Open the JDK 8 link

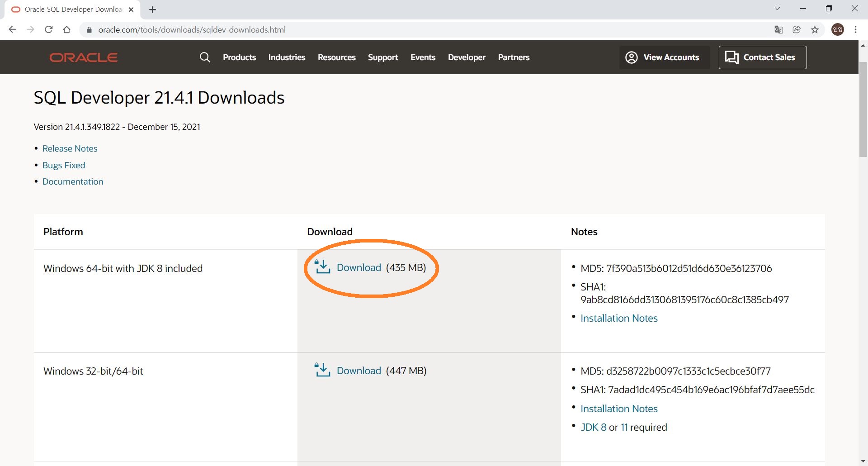point(593,427)
